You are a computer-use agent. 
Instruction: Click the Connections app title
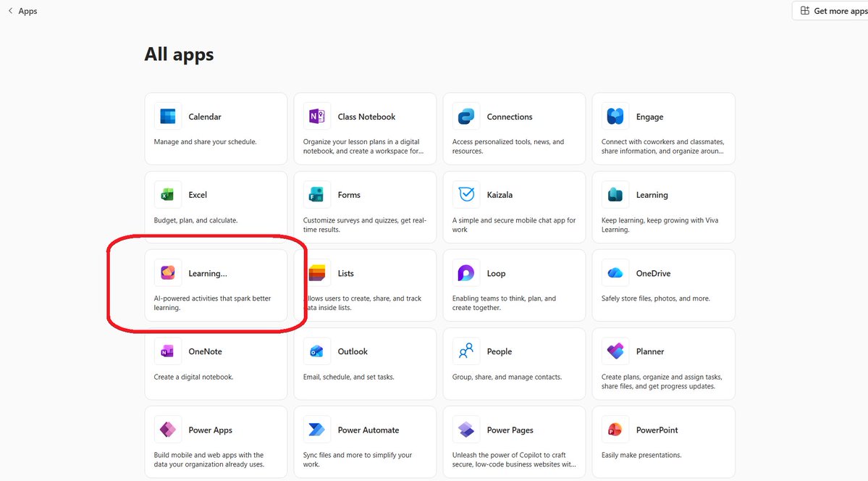pos(509,117)
